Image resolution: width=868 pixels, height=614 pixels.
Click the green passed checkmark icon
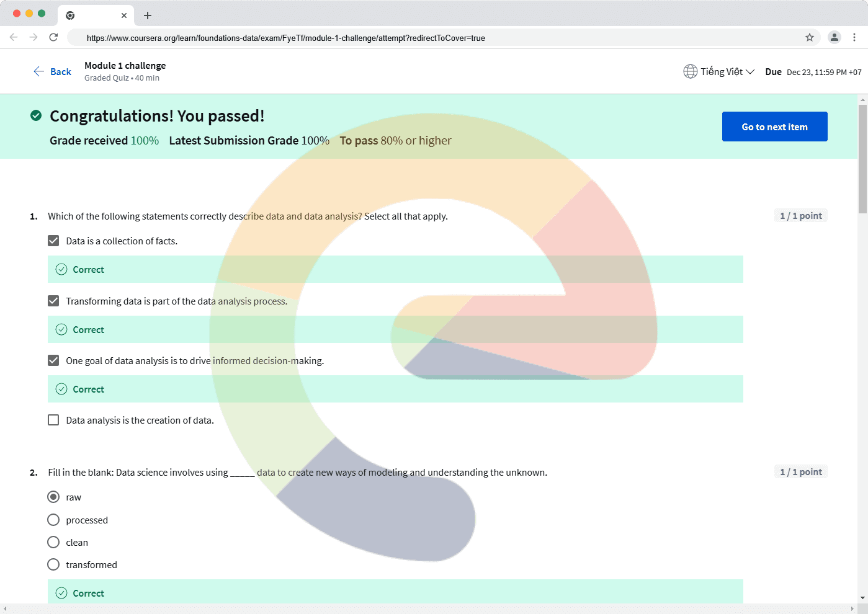[x=36, y=115]
